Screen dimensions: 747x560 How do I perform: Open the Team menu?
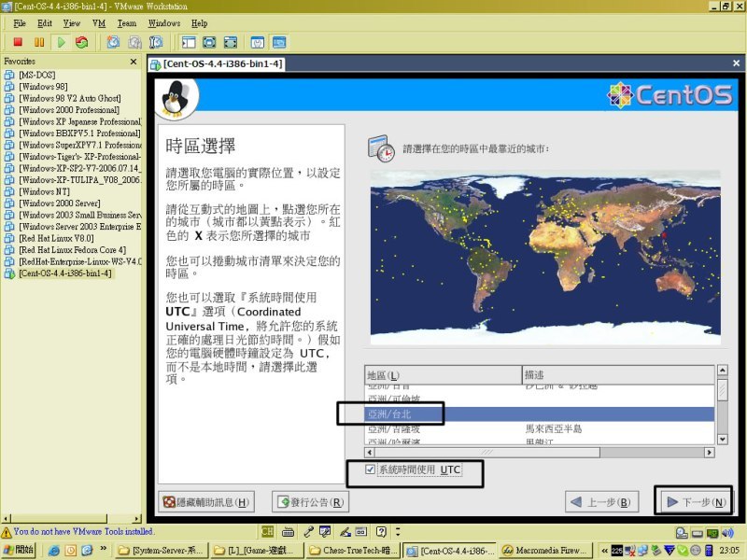pyautogui.click(x=127, y=23)
